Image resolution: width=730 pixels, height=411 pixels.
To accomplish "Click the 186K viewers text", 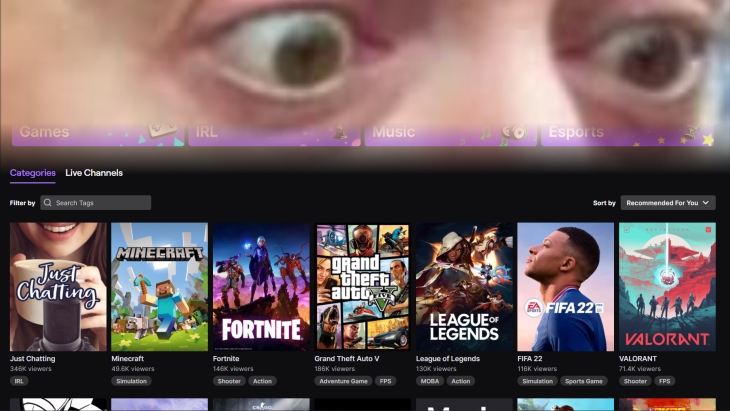I will (x=335, y=369).
